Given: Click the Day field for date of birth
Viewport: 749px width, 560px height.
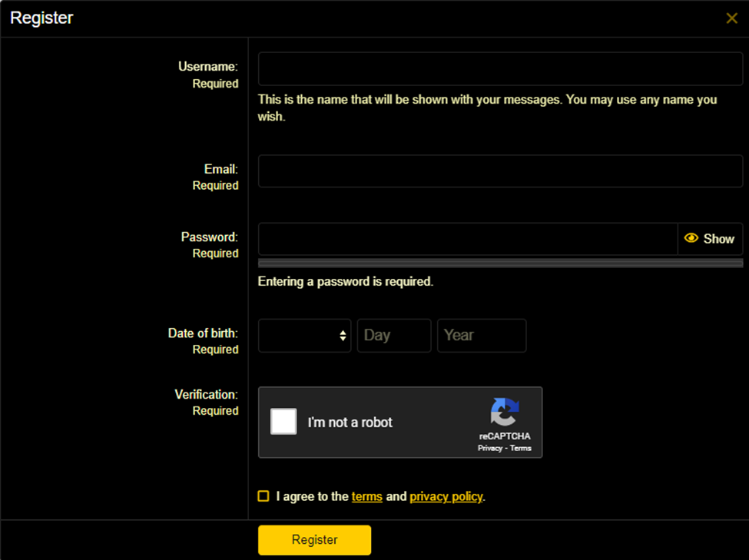Looking at the screenshot, I should [x=393, y=336].
